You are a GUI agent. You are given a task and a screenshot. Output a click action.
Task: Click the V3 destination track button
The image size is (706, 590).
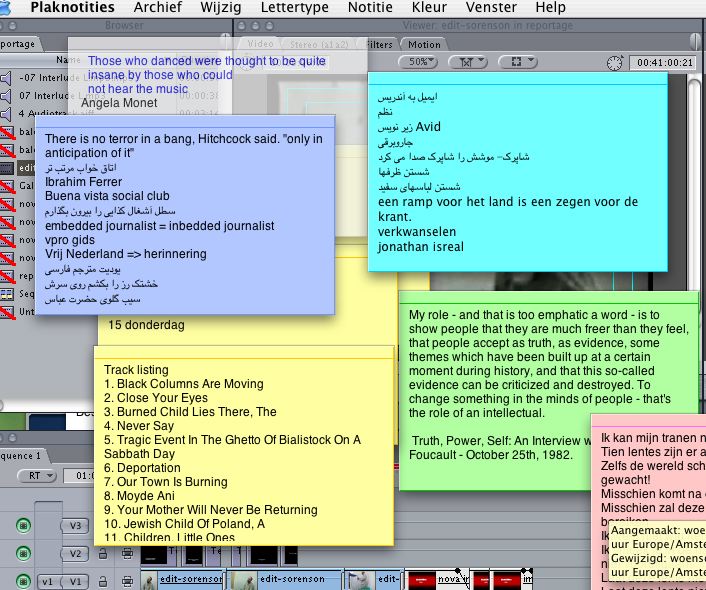75,526
